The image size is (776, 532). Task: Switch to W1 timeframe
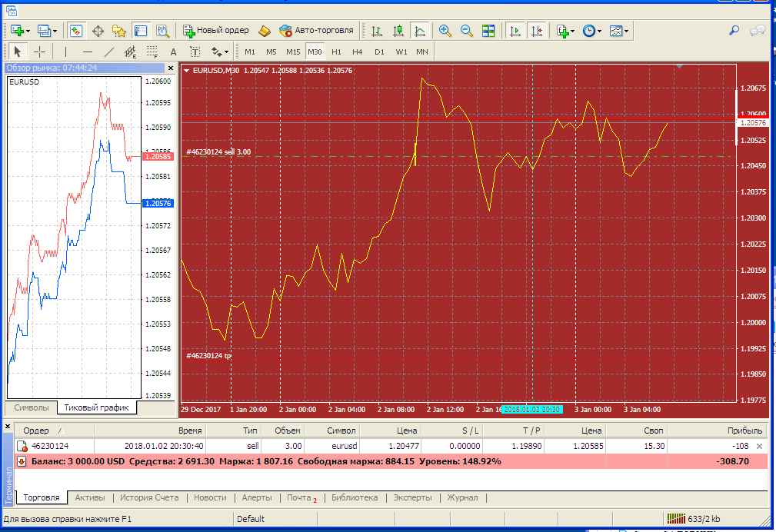[401, 52]
